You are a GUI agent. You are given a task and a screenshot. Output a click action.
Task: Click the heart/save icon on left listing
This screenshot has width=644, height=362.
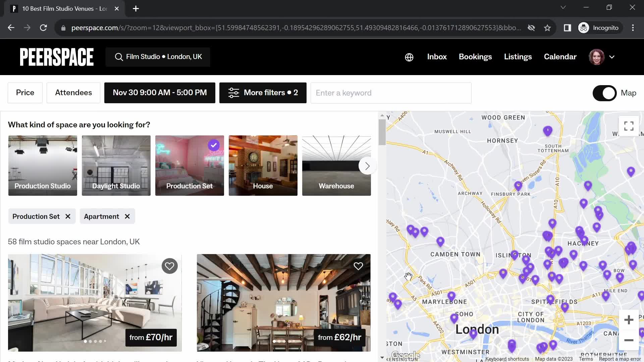[169, 266]
